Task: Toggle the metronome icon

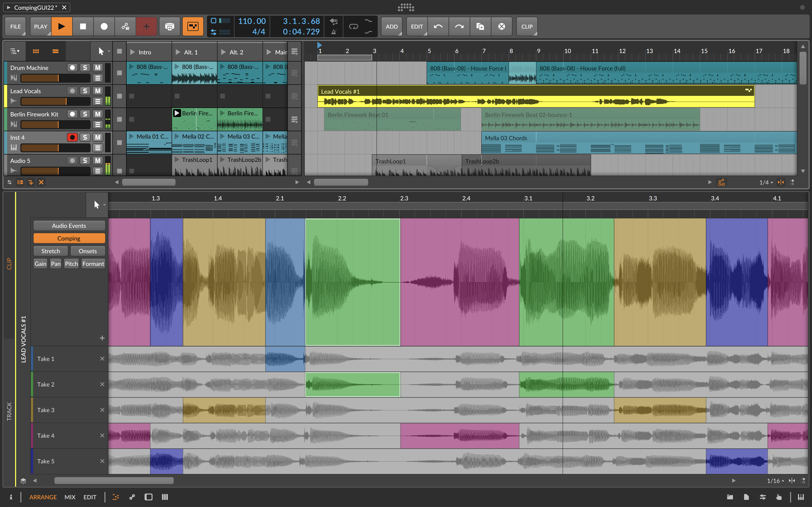Action: tap(334, 32)
